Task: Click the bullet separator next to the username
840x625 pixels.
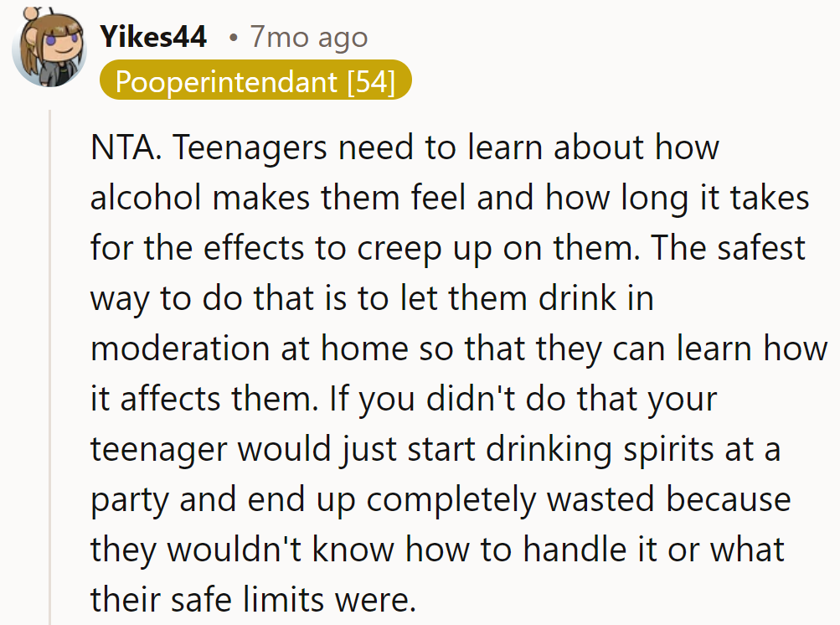Action: [234, 38]
